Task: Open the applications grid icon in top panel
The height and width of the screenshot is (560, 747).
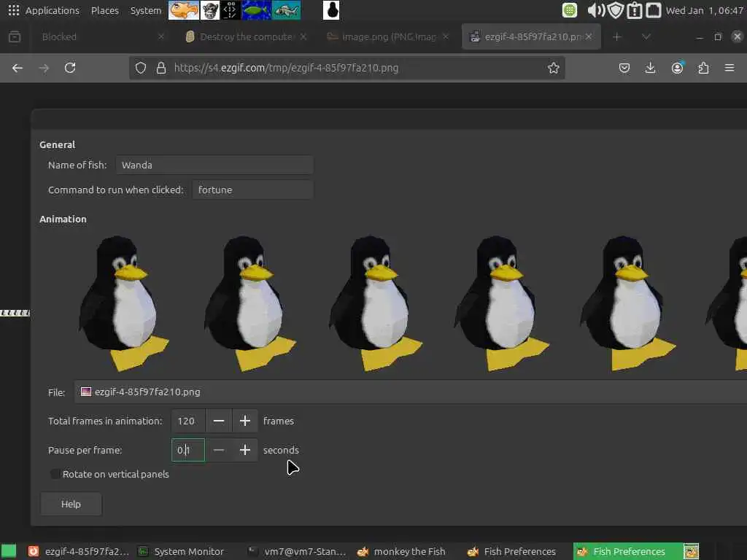Action: coord(13,10)
